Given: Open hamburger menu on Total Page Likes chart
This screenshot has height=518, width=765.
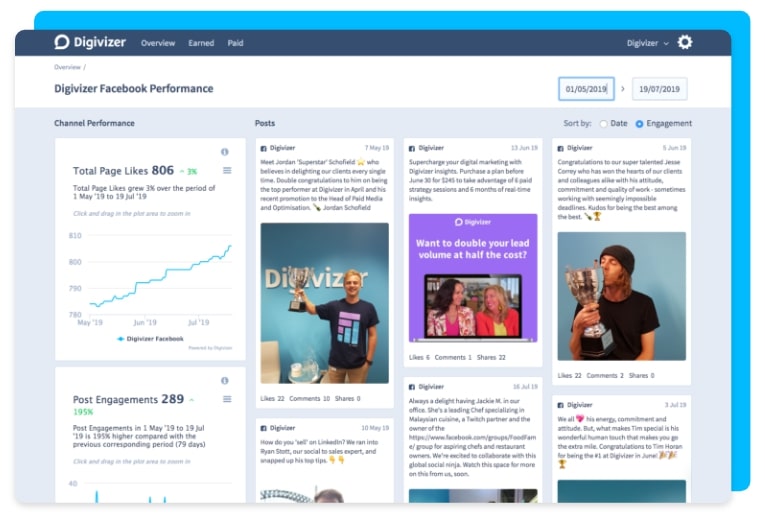Looking at the screenshot, I should 227,170.
